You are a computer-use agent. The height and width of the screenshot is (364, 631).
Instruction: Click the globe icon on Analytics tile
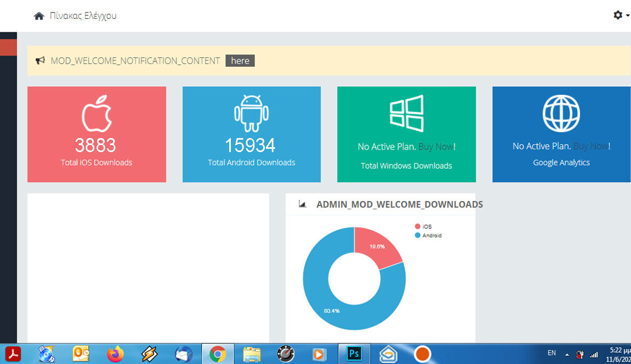click(561, 113)
